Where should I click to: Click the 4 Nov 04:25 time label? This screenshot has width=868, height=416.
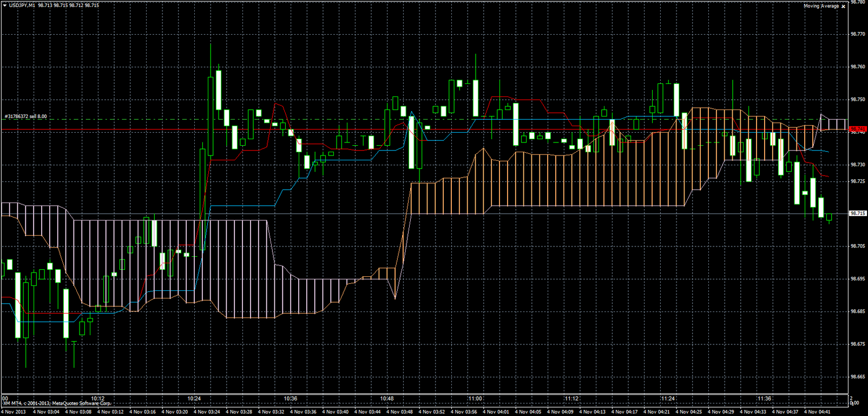[x=689, y=412]
